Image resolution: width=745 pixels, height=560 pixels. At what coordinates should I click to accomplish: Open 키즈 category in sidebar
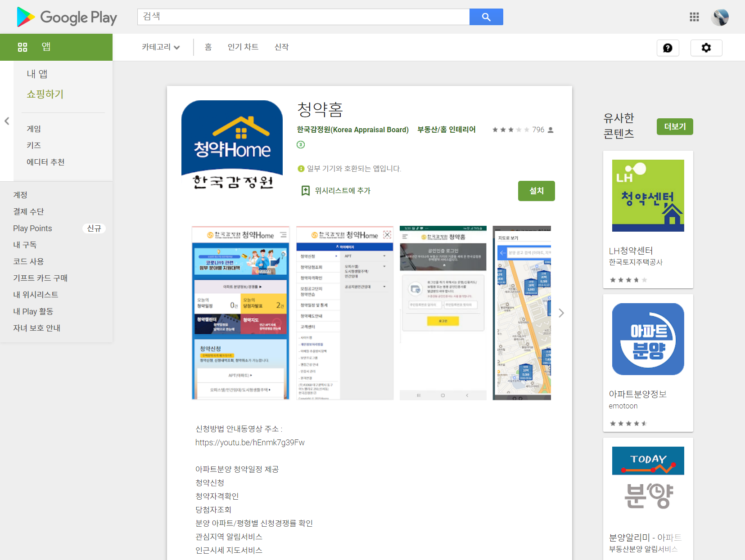tap(34, 145)
